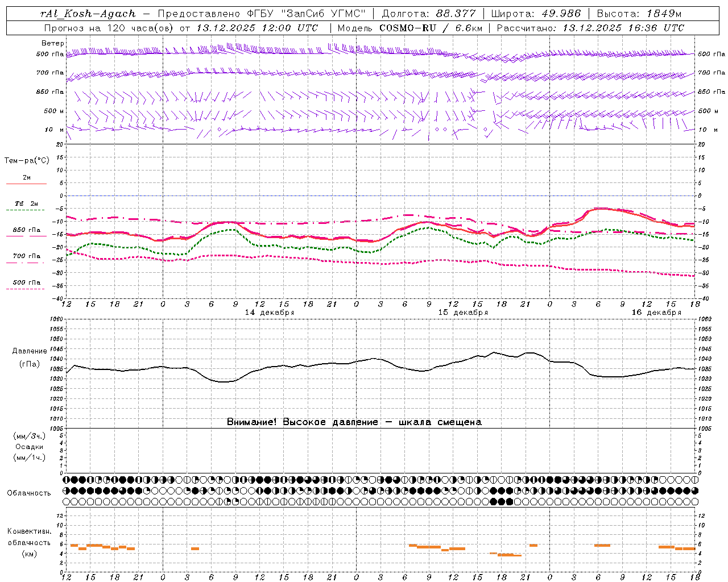This screenshot has height=582, width=728.
Task: Click the Осадки precipitation label
Action: [x=30, y=447]
